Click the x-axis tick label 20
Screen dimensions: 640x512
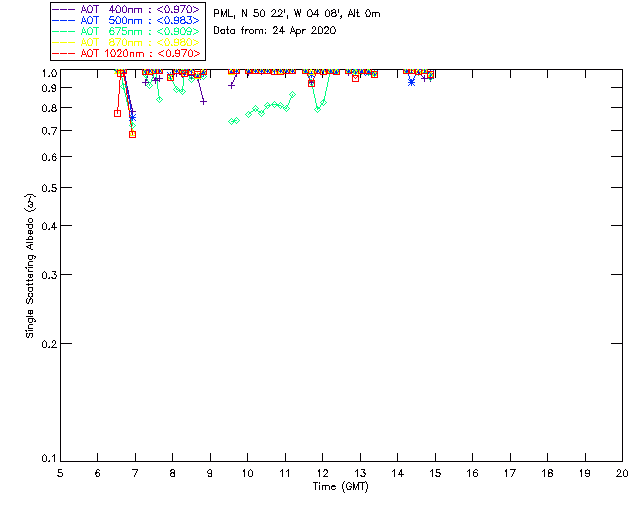pyautogui.click(x=622, y=473)
